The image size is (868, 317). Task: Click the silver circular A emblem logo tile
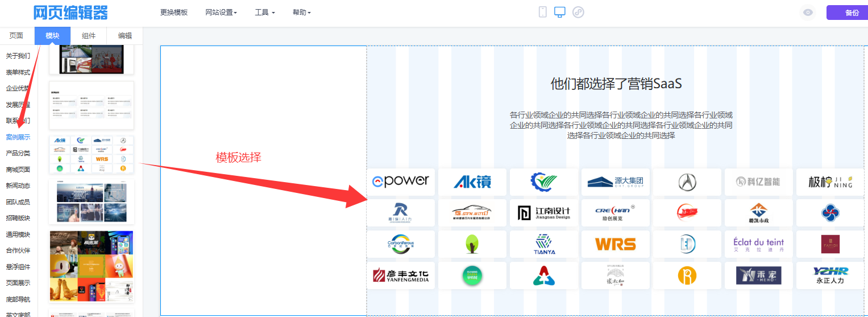687,182
